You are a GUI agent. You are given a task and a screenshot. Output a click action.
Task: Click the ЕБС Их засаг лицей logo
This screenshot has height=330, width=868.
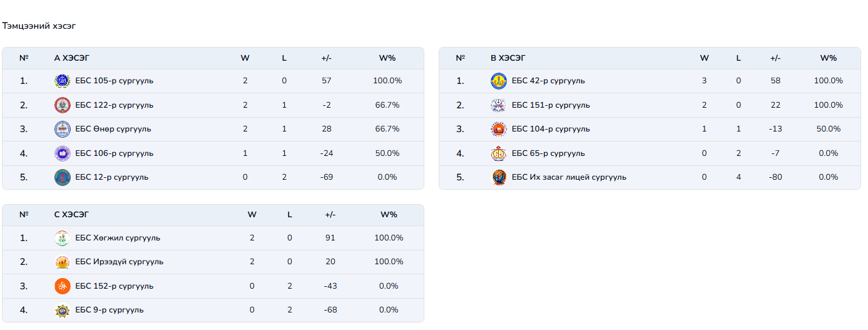tap(499, 177)
